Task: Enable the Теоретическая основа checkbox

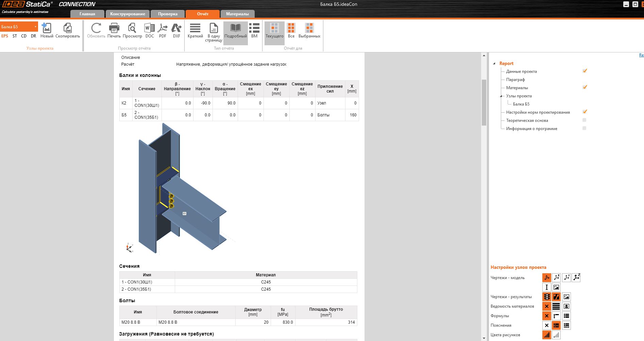Action: coord(584,120)
